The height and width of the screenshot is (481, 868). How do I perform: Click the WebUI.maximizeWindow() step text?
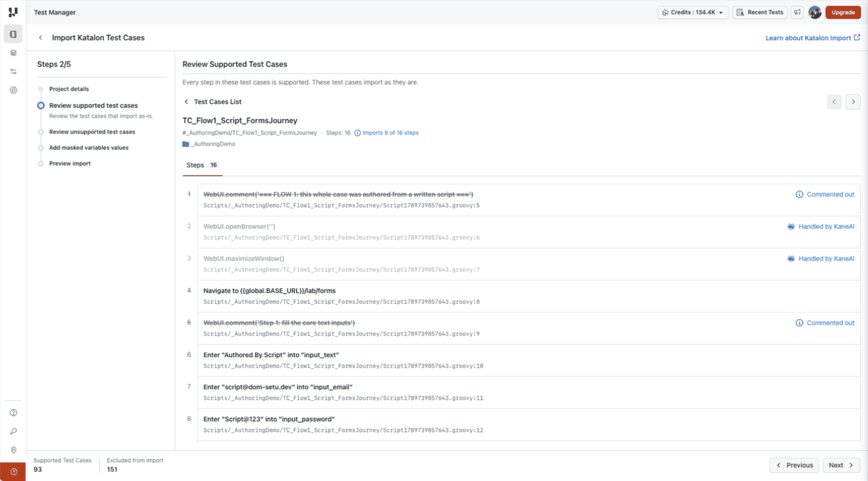tap(244, 259)
